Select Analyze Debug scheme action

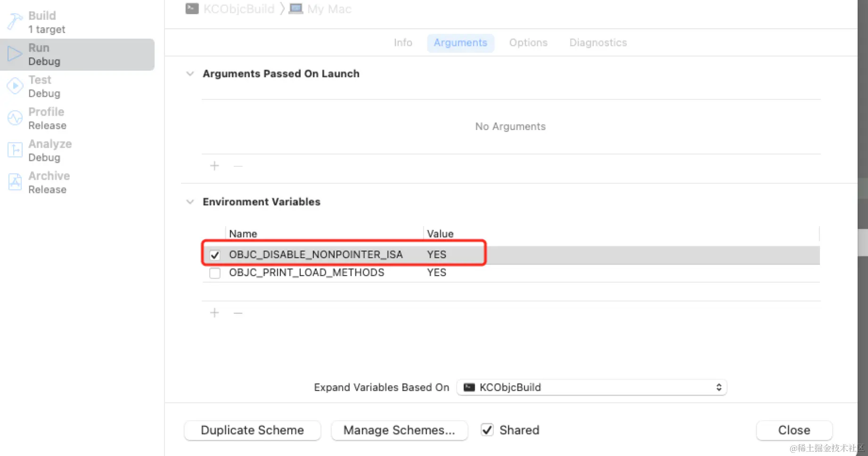click(77, 151)
